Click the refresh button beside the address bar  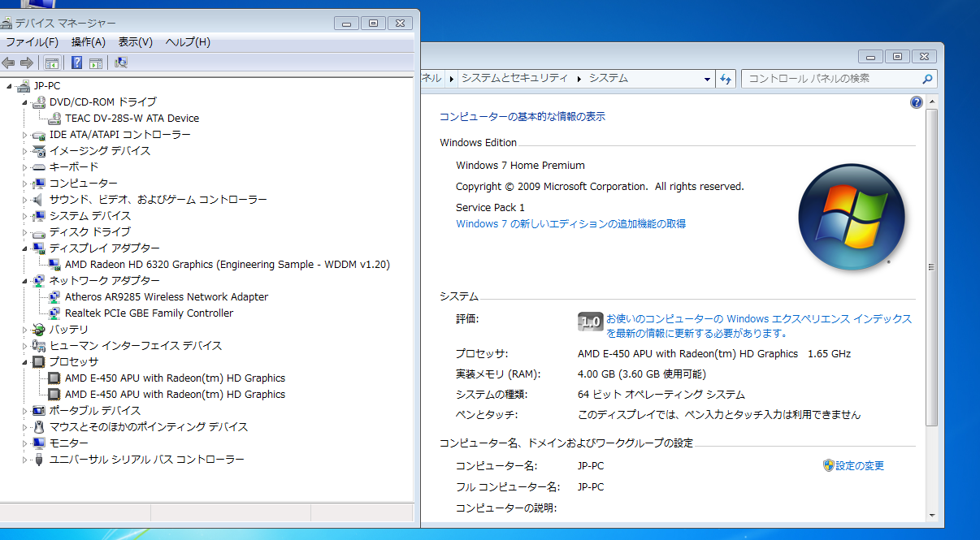(726, 79)
